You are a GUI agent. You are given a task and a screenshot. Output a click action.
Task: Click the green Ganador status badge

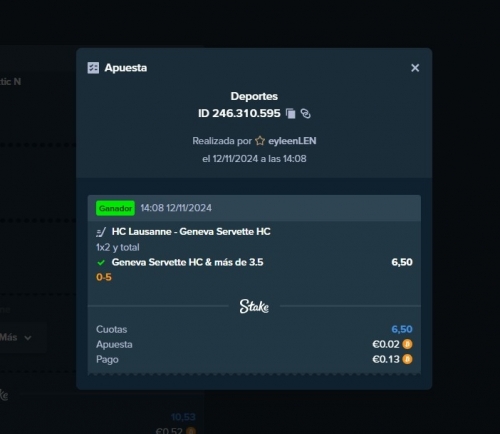115,208
